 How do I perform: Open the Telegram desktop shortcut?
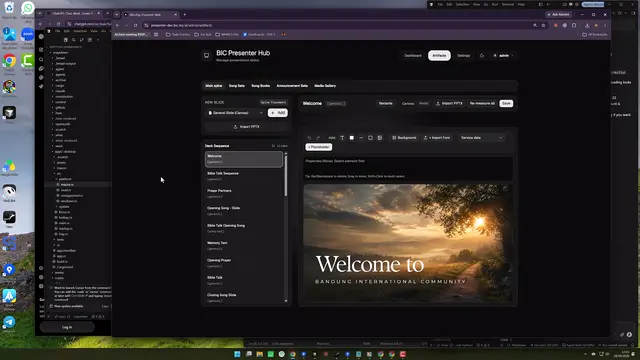click(x=9, y=324)
